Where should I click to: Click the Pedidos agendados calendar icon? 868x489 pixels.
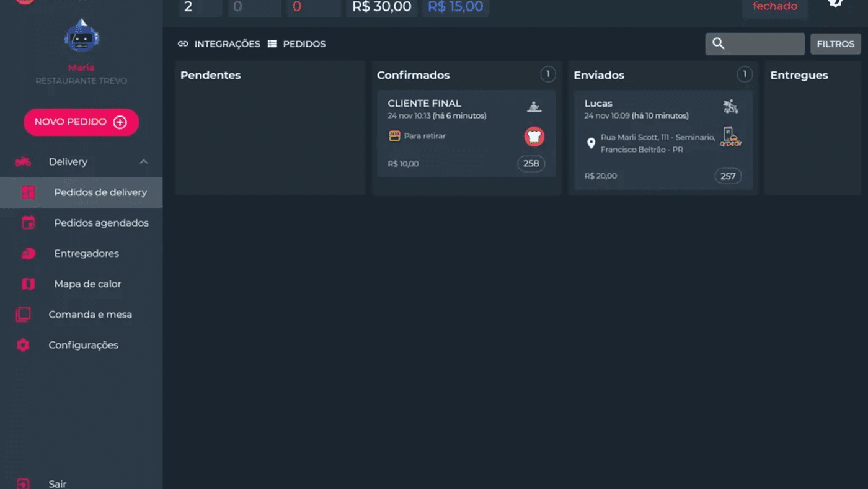coord(29,223)
